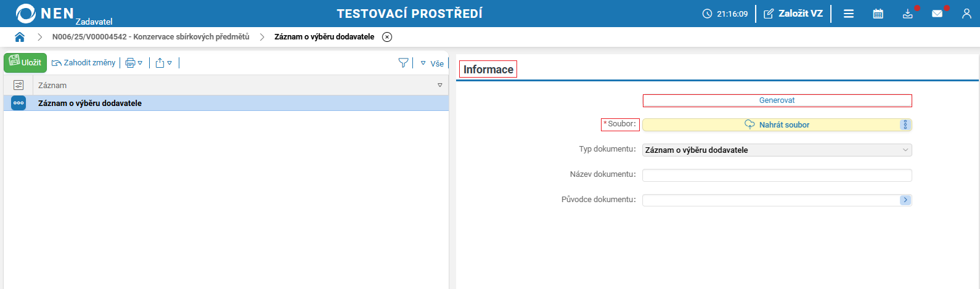Click the Generovat button
980x289 pixels.
777,100
